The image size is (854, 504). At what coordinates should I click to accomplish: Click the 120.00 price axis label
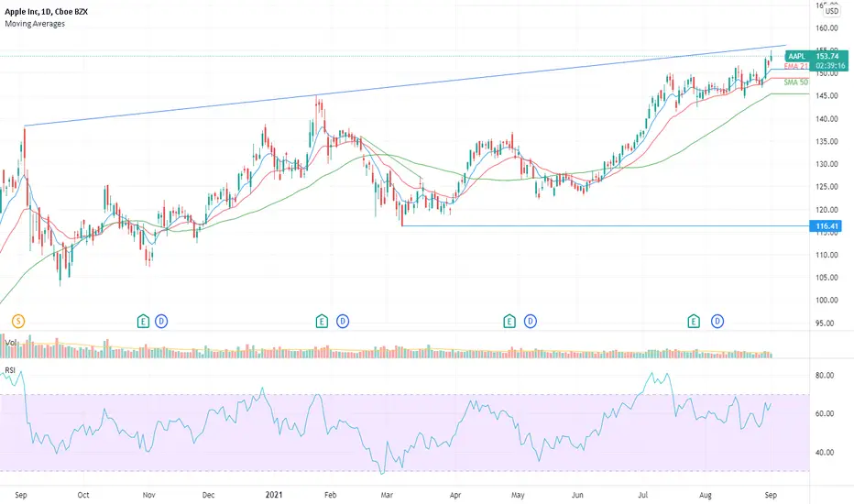[827, 210]
